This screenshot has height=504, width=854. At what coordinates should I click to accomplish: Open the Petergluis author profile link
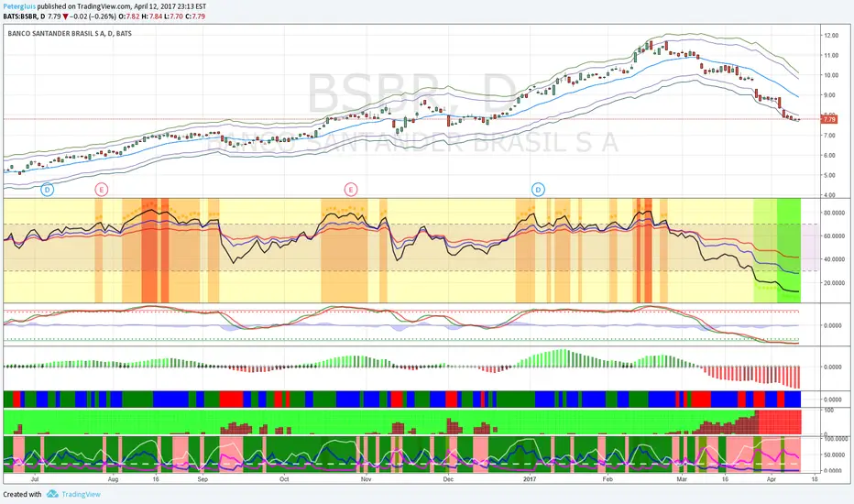tap(19, 6)
